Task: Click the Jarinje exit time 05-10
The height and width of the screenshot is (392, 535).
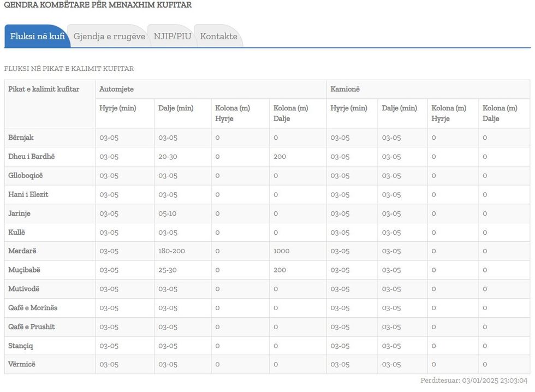Action: click(x=168, y=213)
